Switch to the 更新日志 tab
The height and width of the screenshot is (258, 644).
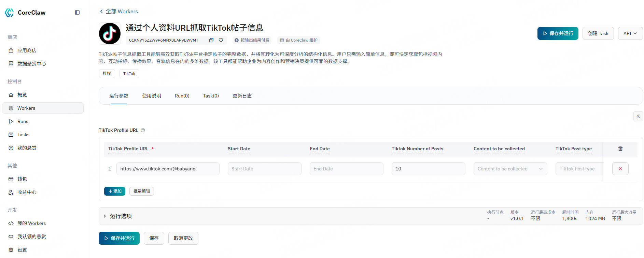click(x=242, y=96)
